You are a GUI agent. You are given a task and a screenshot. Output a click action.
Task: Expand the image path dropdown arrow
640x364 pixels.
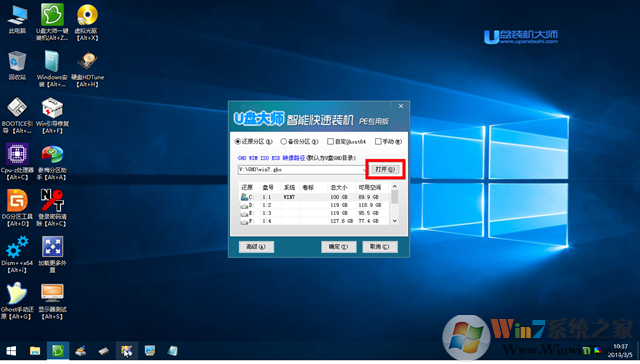tap(364, 169)
